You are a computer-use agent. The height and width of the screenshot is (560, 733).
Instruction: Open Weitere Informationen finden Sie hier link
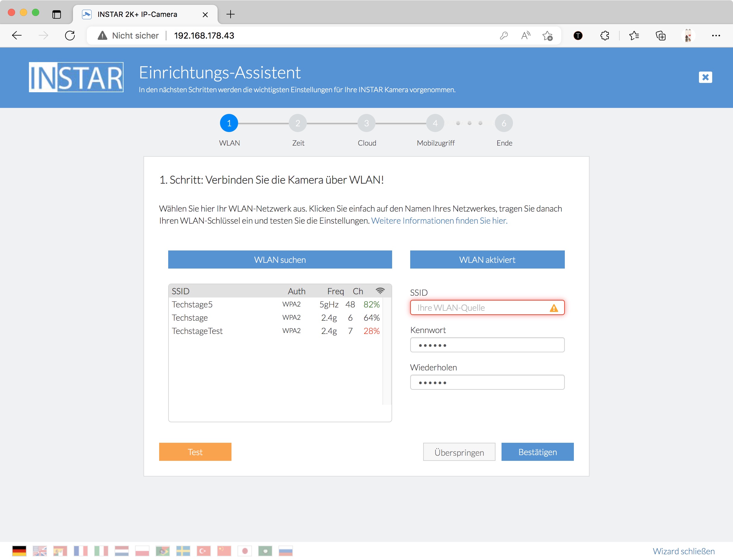point(439,221)
